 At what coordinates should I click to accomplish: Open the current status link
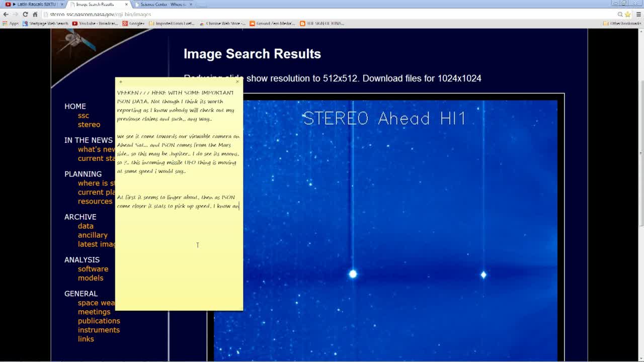pyautogui.click(x=96, y=158)
